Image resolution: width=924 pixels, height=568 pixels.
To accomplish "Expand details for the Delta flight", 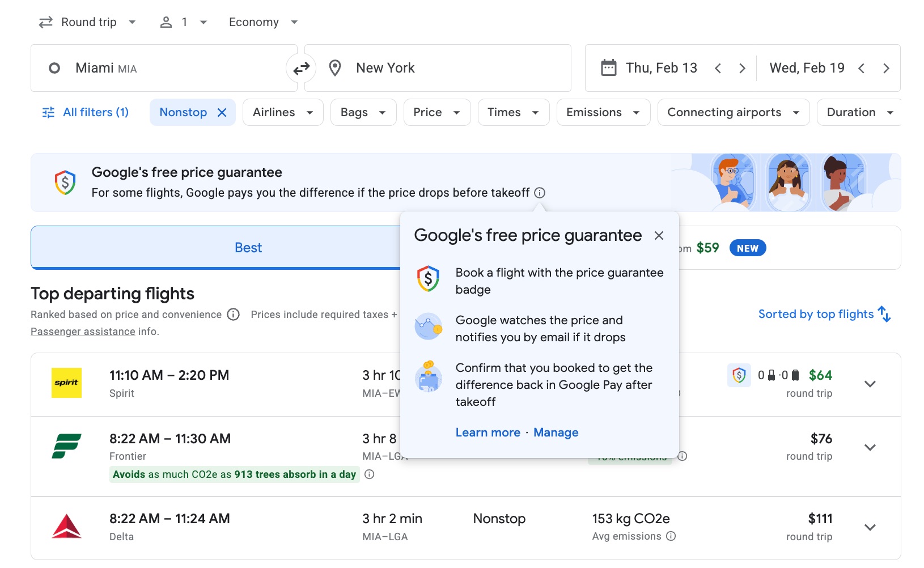I will pos(870,527).
